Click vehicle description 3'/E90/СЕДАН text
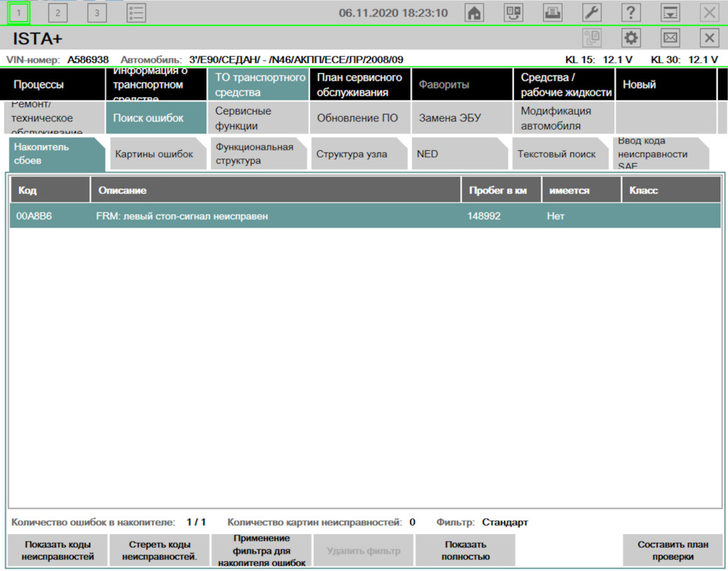Viewport: 728px width, 571px height. [x=296, y=59]
